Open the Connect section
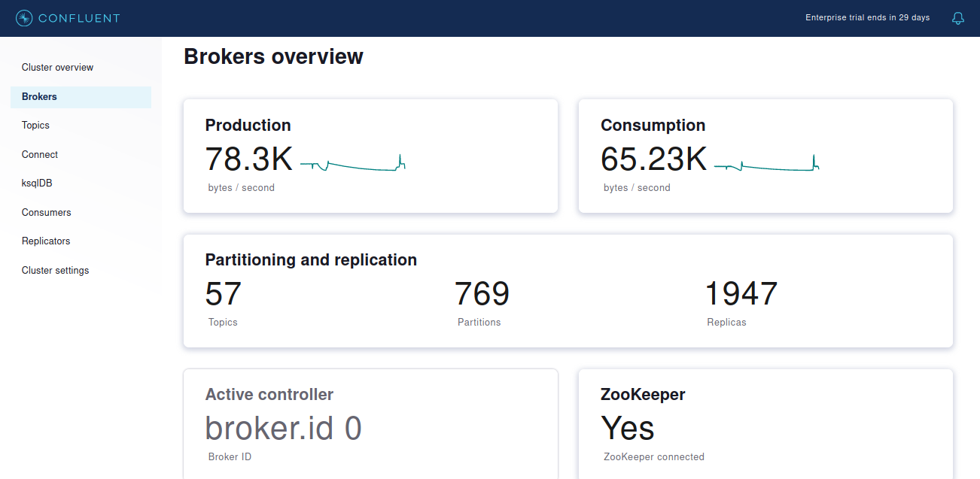 40,155
